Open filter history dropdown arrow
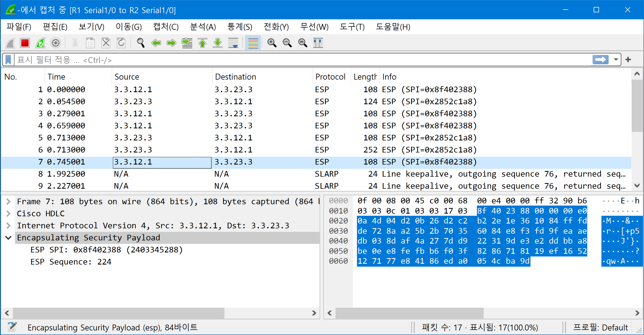This screenshot has width=644, height=335. (x=616, y=59)
